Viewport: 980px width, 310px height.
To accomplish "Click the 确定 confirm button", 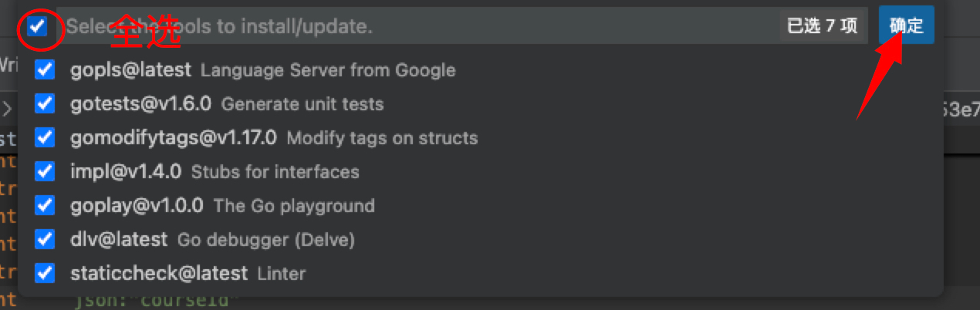I will [906, 26].
